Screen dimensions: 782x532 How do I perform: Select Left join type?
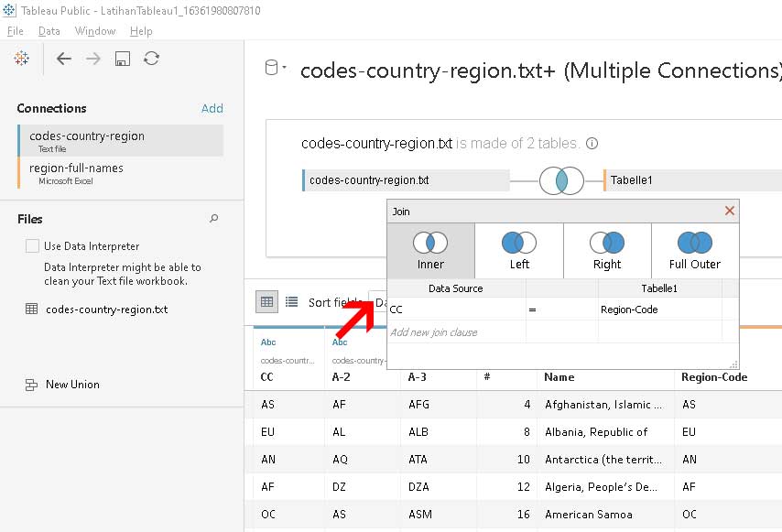tap(519, 250)
